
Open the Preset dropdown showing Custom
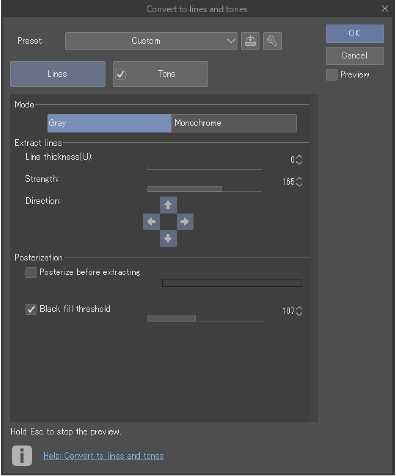(151, 41)
